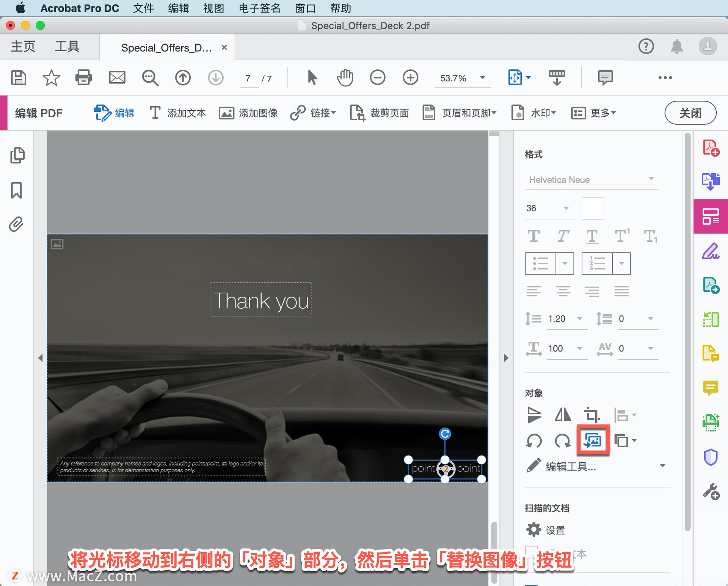Open the three dots more tools
This screenshot has width=728, height=586.
click(x=665, y=78)
